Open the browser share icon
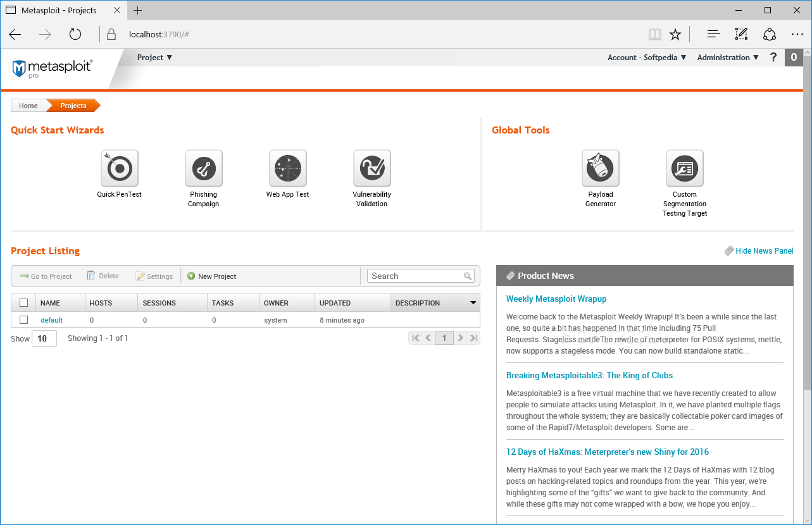 (769, 34)
